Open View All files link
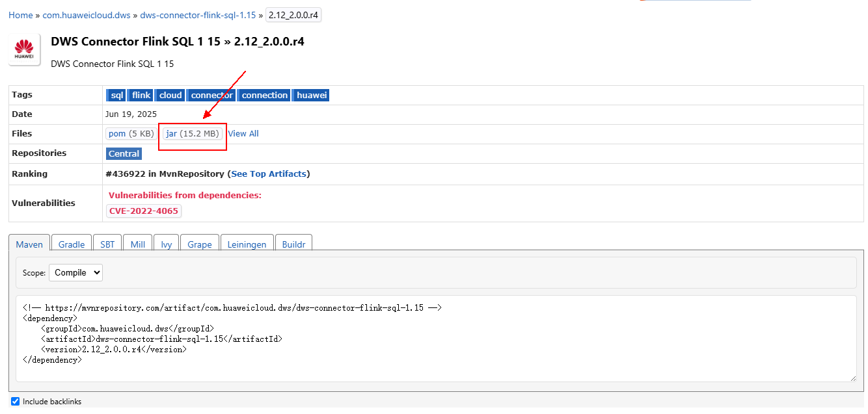Screen dimensions: 868x414 243,133
